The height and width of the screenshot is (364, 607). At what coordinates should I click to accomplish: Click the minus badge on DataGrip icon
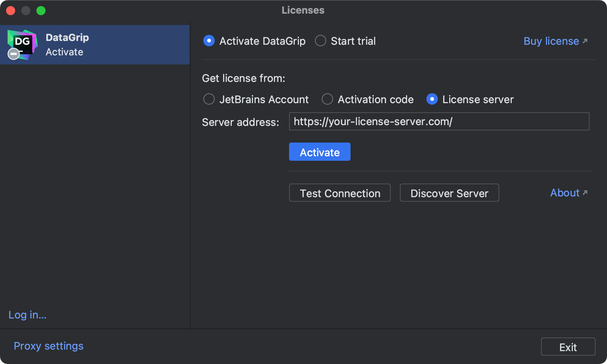pos(13,54)
